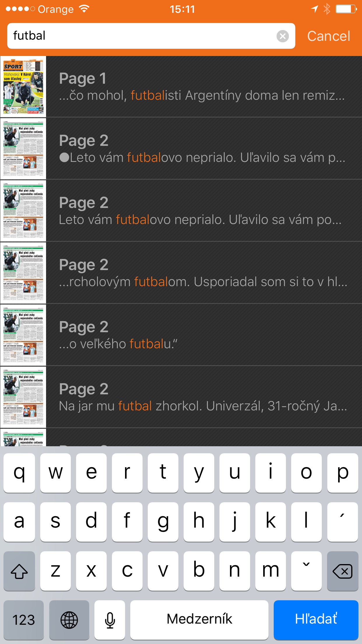Tap the l key
Image resolution: width=362 pixels, height=644 pixels.
click(306, 522)
